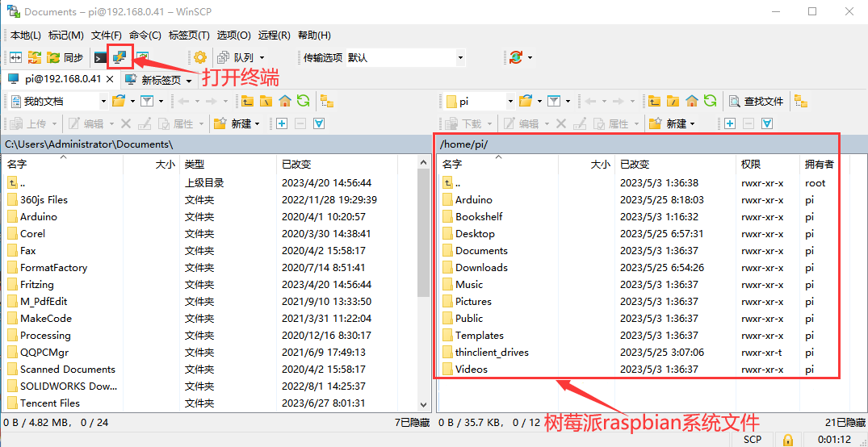Screen dimensions: 868x447
Task: Click the Synchronize (同步) toolbar button
Action: [x=65, y=57]
